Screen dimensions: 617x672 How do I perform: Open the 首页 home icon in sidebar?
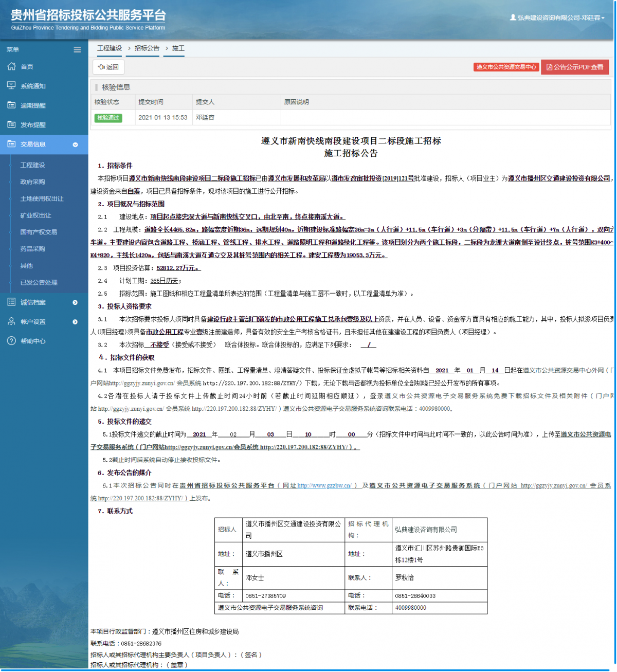pyautogui.click(x=10, y=66)
